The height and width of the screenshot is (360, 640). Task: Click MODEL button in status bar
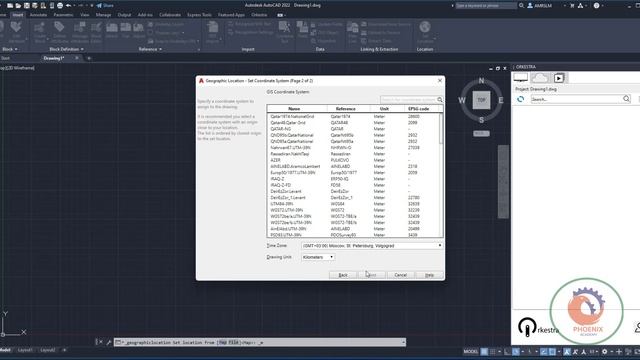(x=471, y=351)
